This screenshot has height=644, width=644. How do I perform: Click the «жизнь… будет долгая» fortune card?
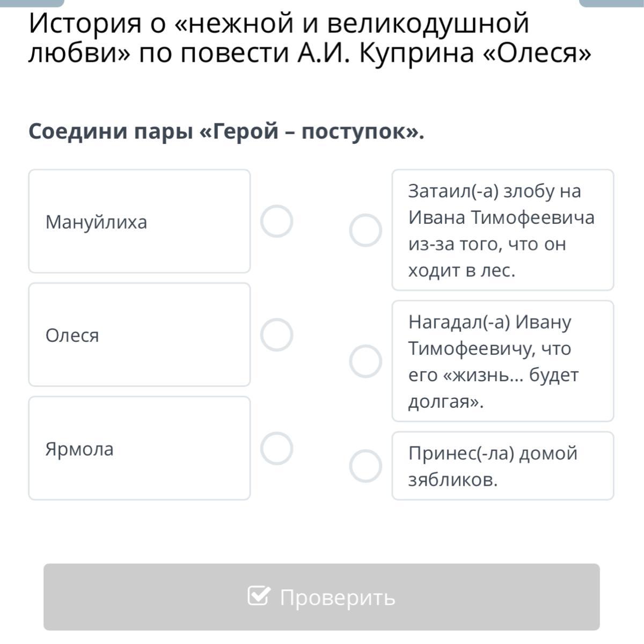click(503, 361)
